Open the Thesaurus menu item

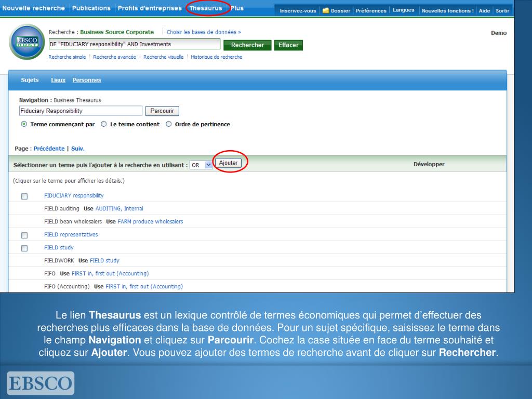(x=206, y=8)
